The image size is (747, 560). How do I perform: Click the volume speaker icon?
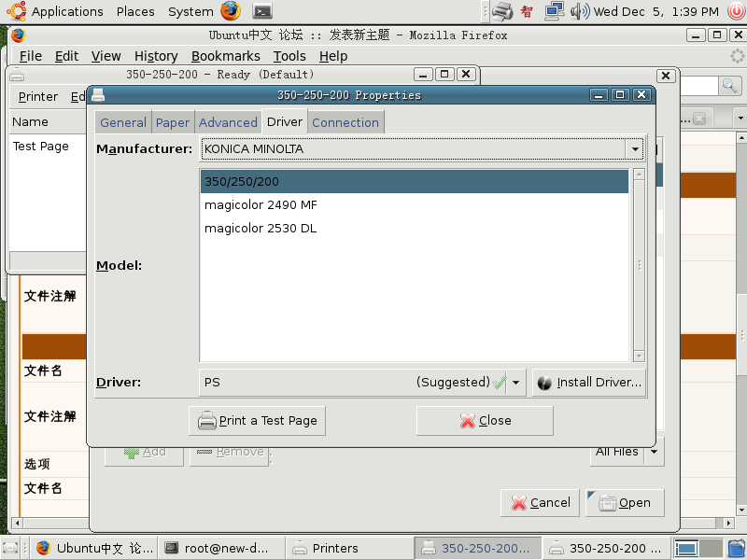coord(580,11)
